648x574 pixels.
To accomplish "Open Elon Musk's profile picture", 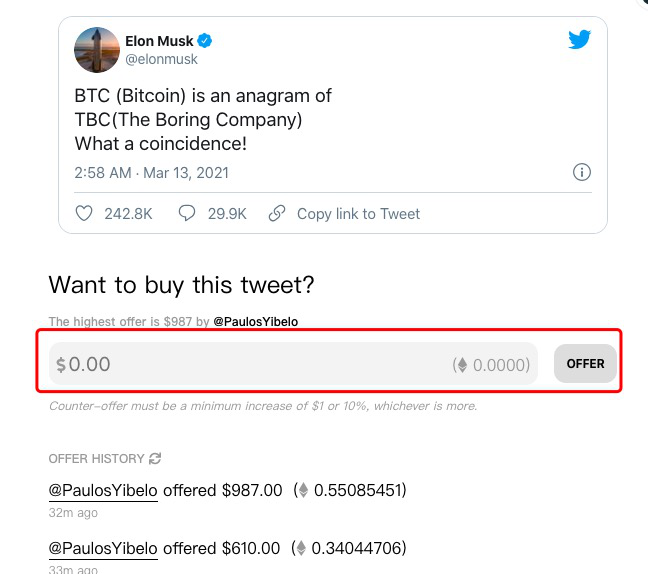I will [x=97, y=50].
